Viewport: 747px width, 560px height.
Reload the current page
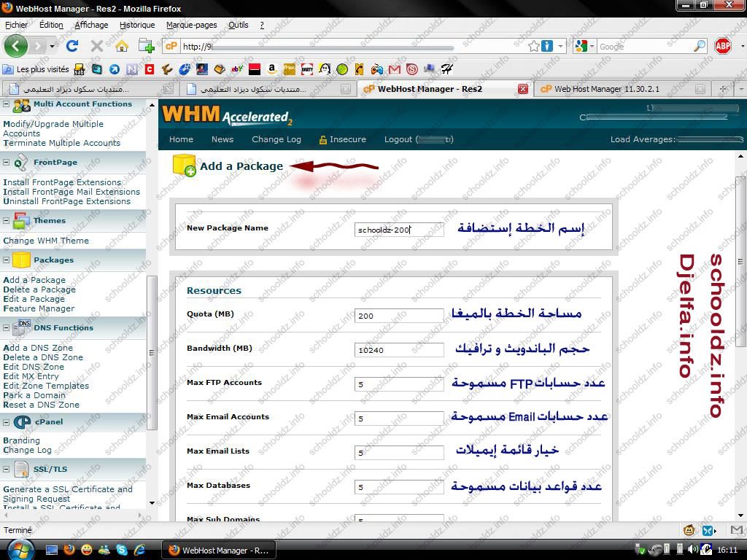point(72,46)
